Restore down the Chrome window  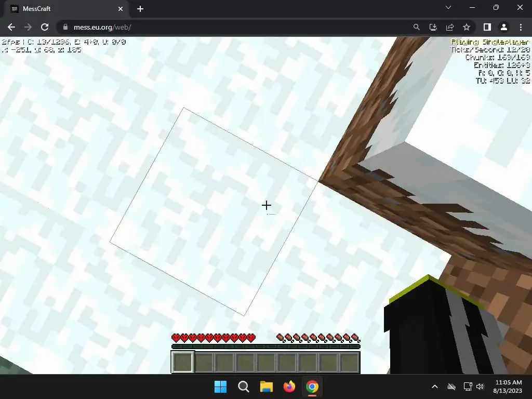(496, 7)
